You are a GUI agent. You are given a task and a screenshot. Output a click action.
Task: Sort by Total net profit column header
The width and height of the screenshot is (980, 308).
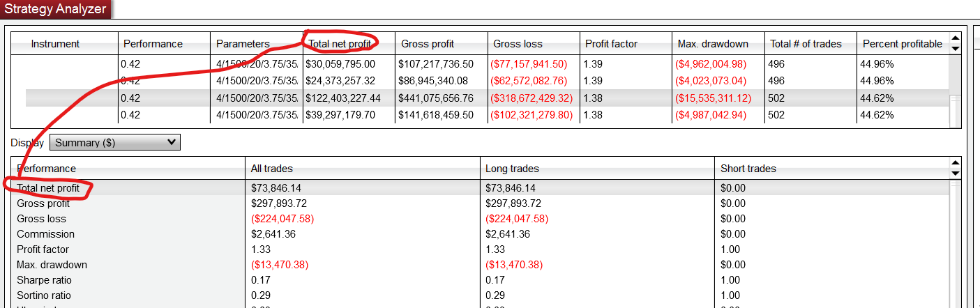(x=340, y=43)
